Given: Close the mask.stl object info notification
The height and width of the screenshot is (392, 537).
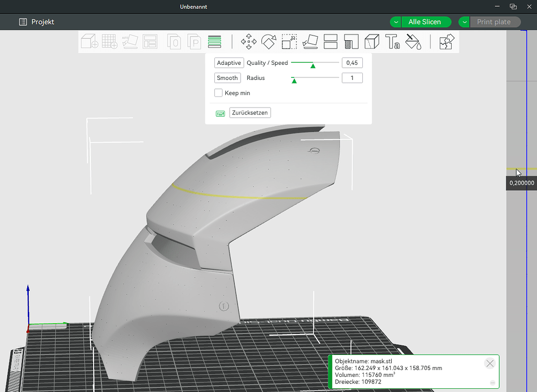Looking at the screenshot, I should coord(490,363).
